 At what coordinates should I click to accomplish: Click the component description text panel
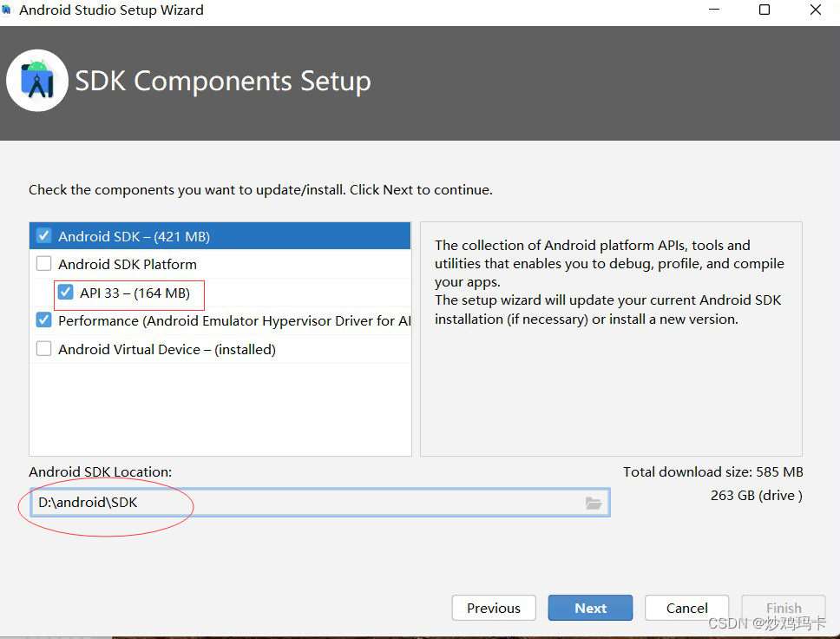coord(611,339)
